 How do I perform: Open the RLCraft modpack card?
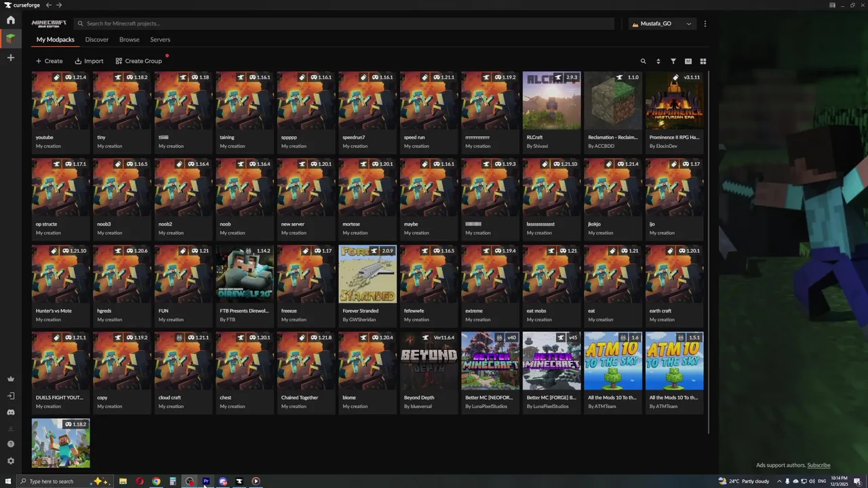point(551,111)
